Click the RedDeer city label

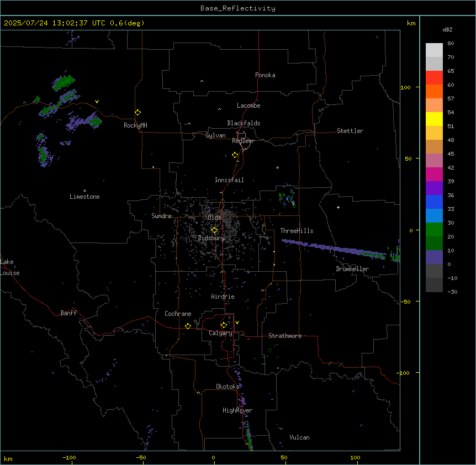point(243,141)
